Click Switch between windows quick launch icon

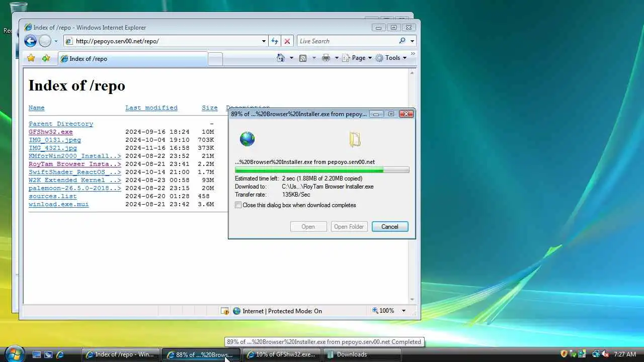[48, 354]
